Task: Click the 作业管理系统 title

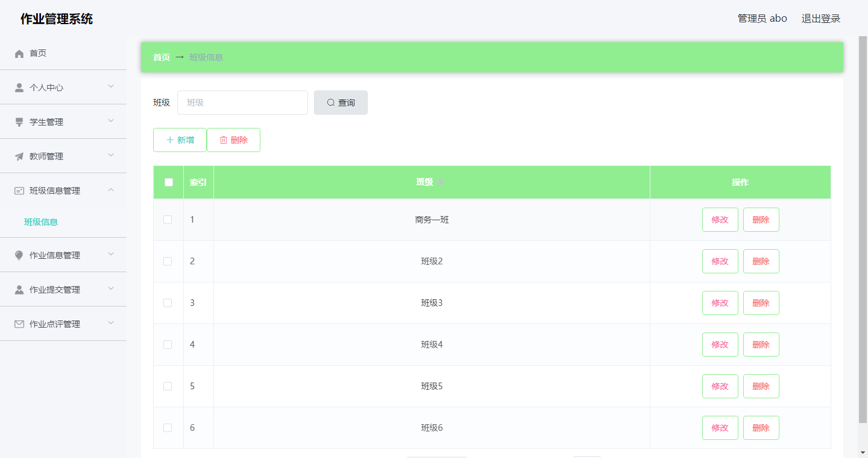Action: pyautogui.click(x=57, y=19)
